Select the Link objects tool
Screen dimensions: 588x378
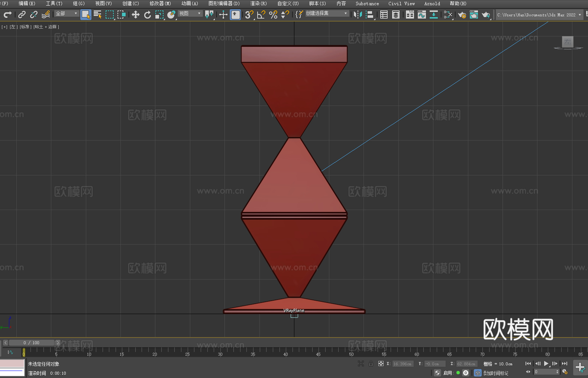pyautogui.click(x=22, y=14)
